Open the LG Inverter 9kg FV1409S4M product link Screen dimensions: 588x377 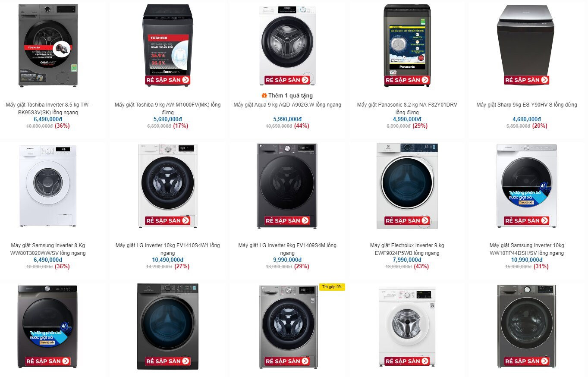[287, 249]
